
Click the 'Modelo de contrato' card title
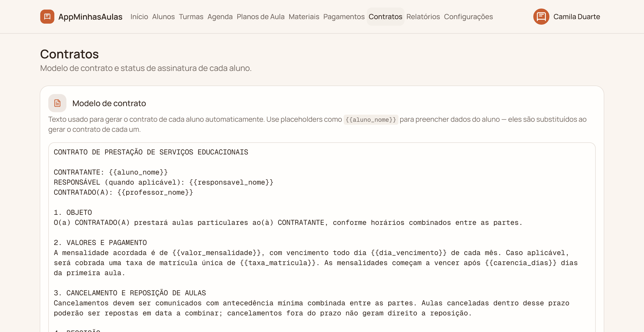[x=109, y=103]
